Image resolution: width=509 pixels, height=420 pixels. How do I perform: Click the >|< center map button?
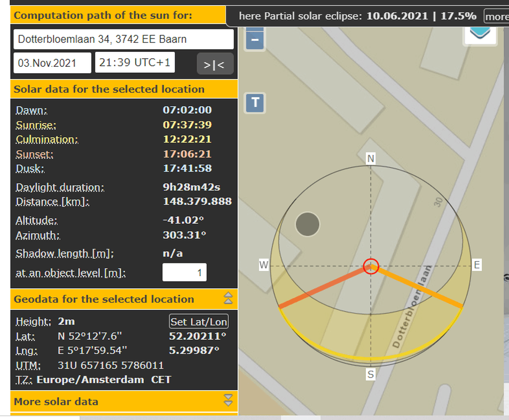click(x=215, y=64)
